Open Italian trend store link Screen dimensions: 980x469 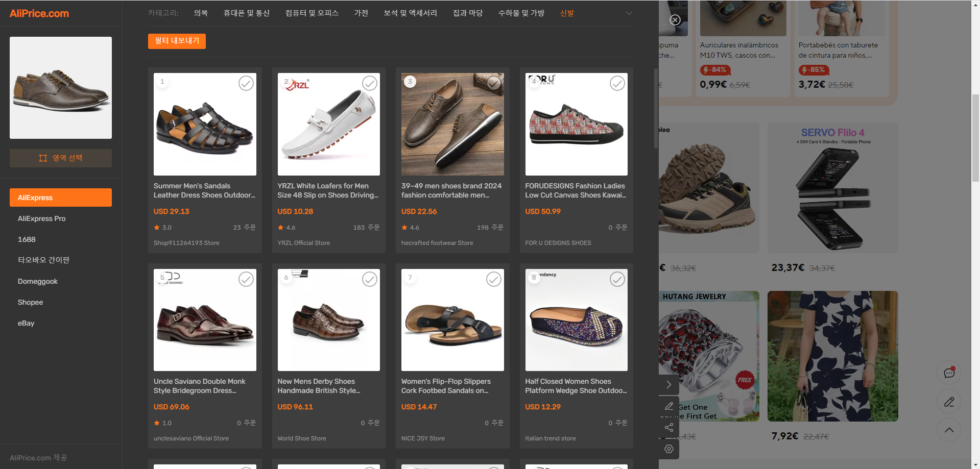point(550,438)
